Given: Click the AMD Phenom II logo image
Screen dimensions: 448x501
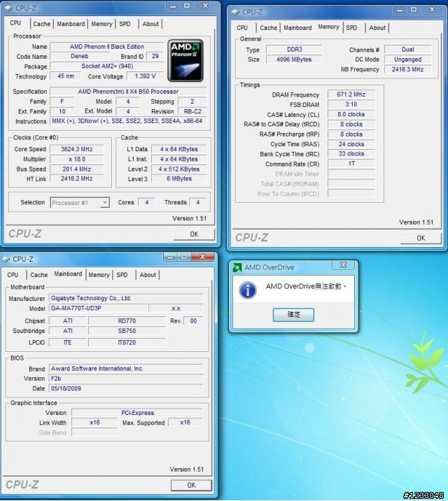Looking at the screenshot, I should click(185, 60).
